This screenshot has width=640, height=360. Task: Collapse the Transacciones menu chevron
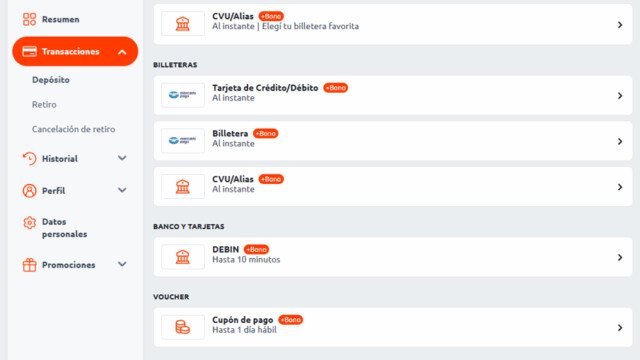(x=122, y=52)
